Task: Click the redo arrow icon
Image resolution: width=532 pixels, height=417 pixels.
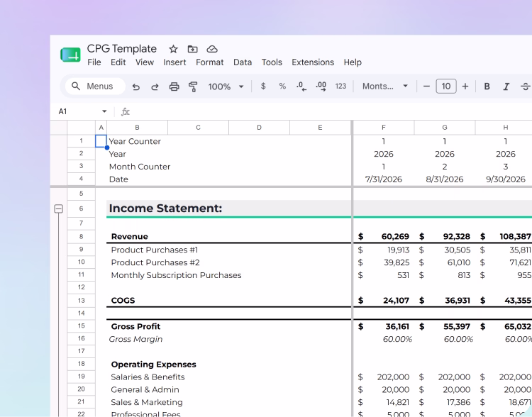Action: [155, 87]
